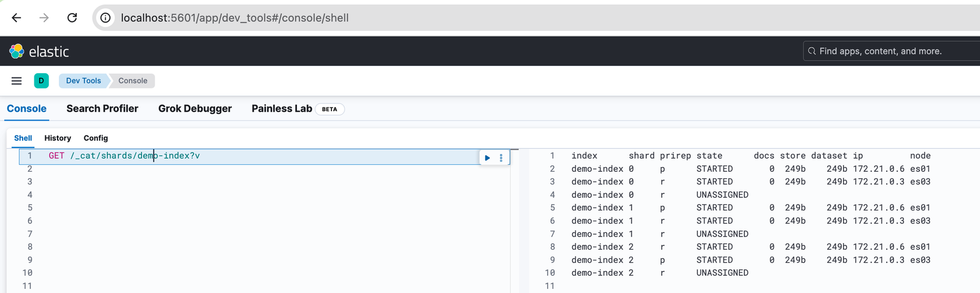Click the browser forward arrow
Image resolution: width=980 pixels, height=293 pixels.
(x=44, y=18)
